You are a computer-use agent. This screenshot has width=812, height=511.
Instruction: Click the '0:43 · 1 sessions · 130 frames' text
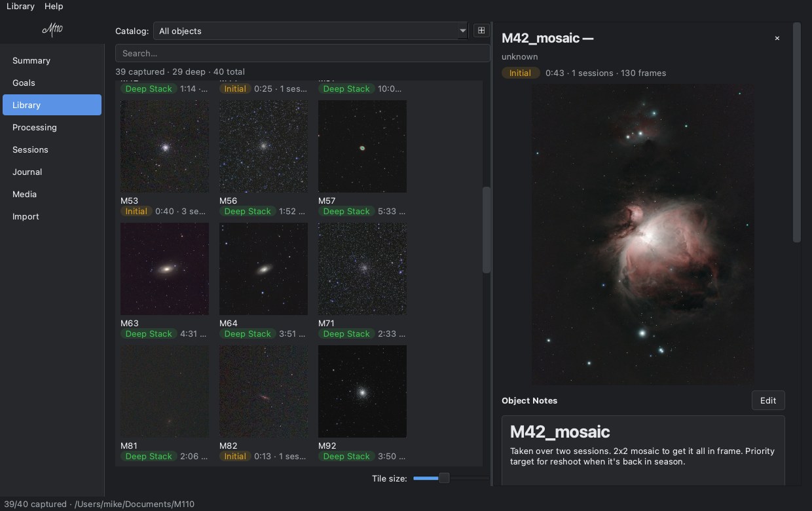[606, 73]
